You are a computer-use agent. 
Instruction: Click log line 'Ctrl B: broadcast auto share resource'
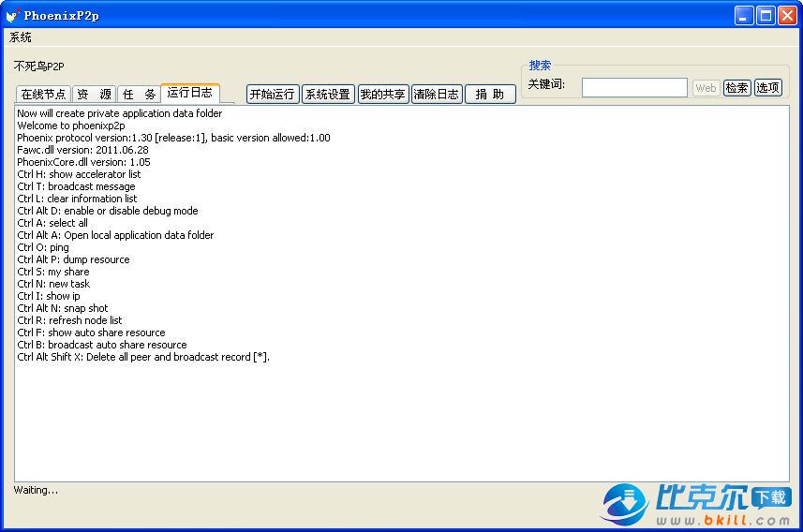(102, 345)
